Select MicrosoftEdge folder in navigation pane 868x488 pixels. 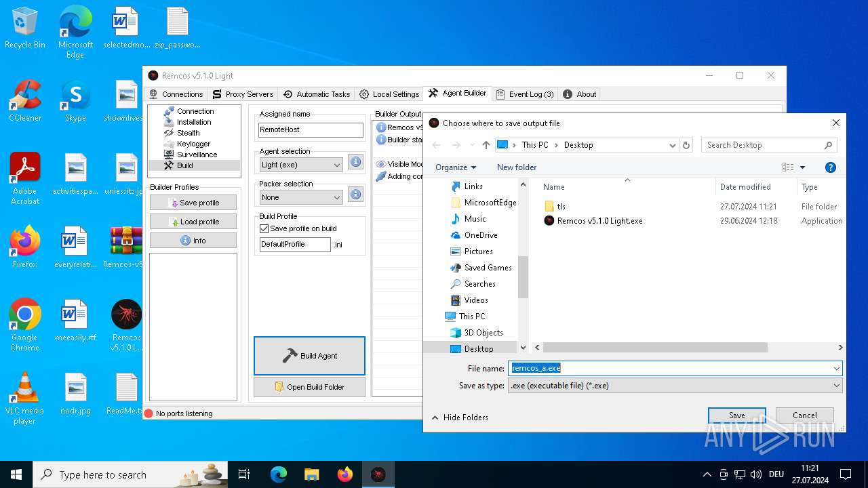490,203
